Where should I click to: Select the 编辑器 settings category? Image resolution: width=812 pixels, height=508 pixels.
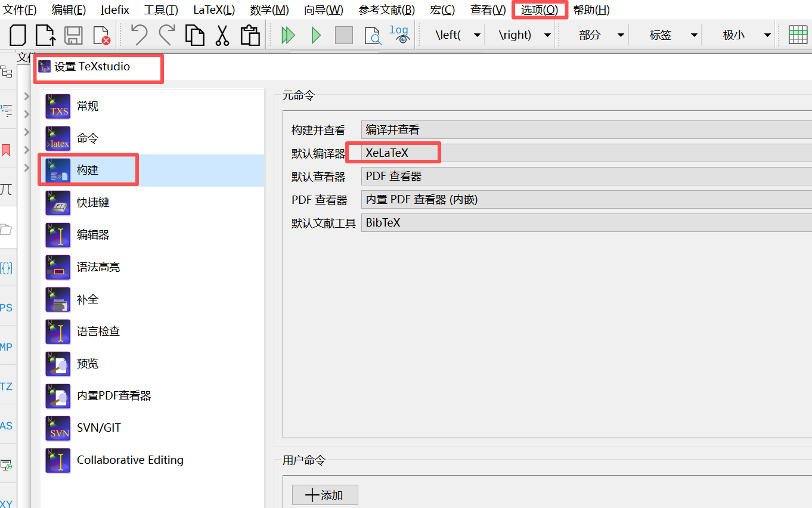click(x=152, y=235)
